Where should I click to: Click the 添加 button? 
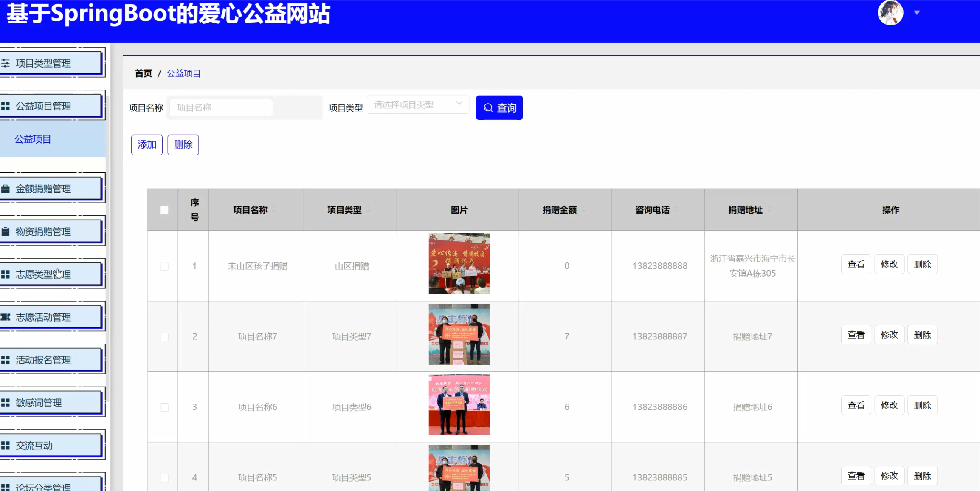[147, 145]
